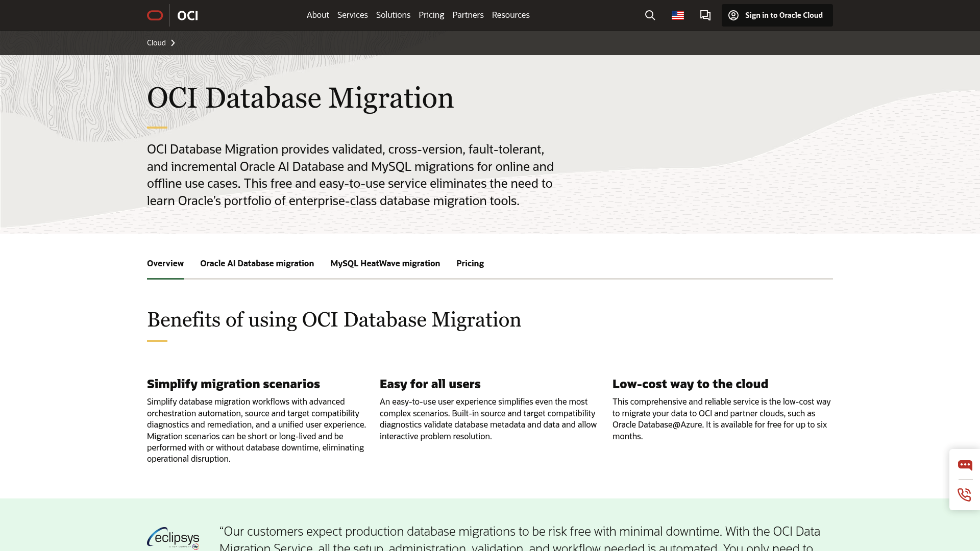Open the floating chat bubble icon
Screen dimensions: 980x551
(x=965, y=465)
